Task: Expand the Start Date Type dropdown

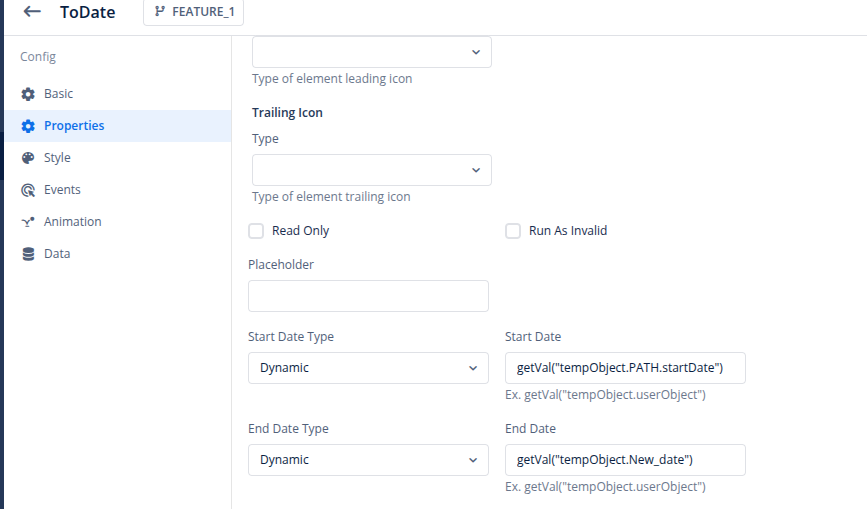Action: pyautogui.click(x=368, y=368)
